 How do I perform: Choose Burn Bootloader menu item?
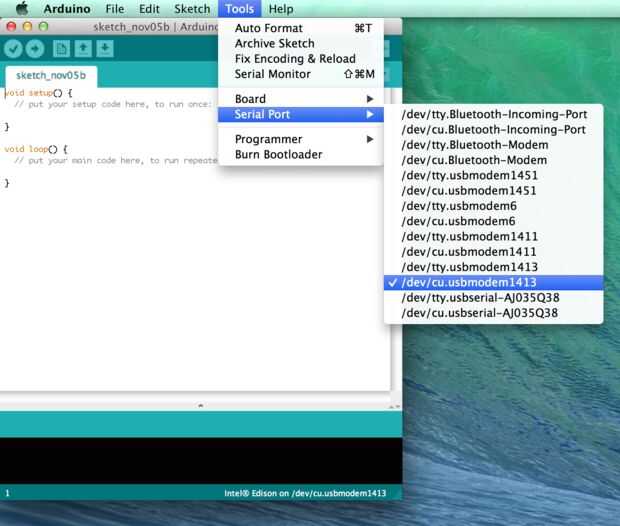301,154
